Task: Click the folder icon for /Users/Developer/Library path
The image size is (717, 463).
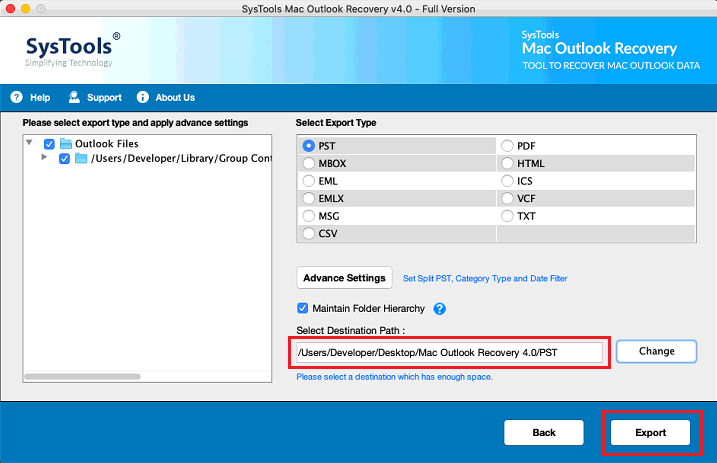Action: tap(81, 158)
